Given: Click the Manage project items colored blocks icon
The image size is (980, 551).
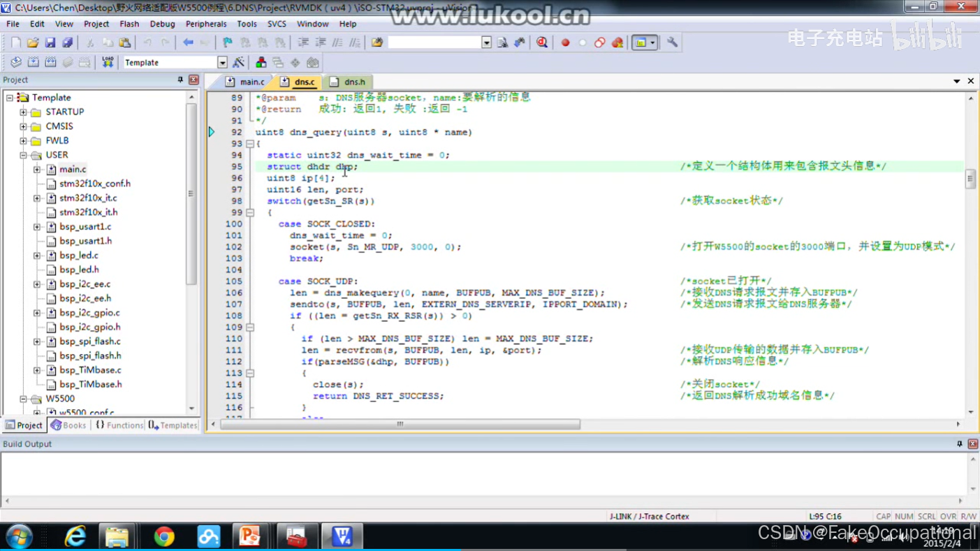Looking at the screenshot, I should click(x=261, y=63).
